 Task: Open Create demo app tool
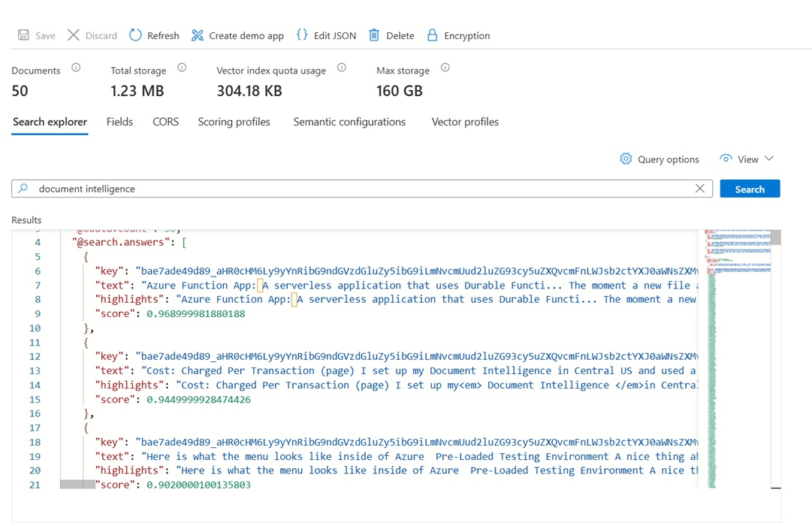click(237, 35)
